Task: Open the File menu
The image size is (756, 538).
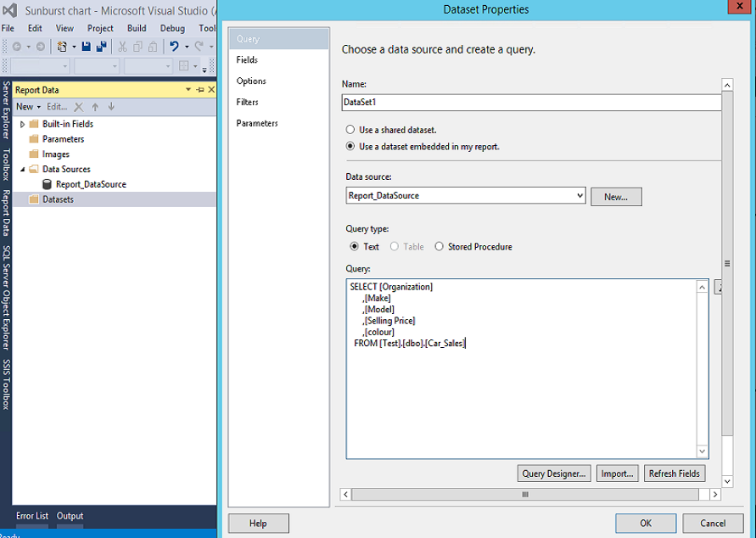Action: (x=8, y=28)
